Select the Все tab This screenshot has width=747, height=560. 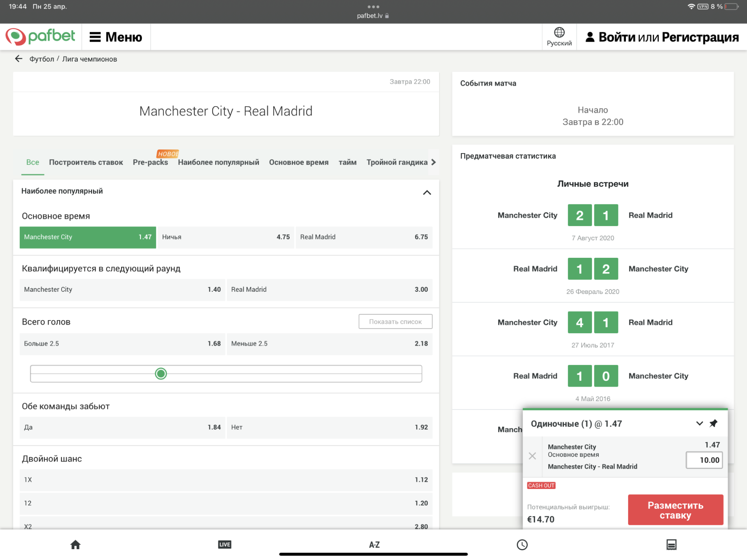tap(33, 162)
